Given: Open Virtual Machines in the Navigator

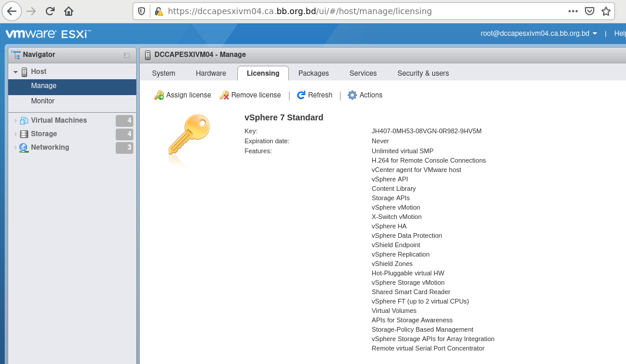Looking at the screenshot, I should coord(59,120).
